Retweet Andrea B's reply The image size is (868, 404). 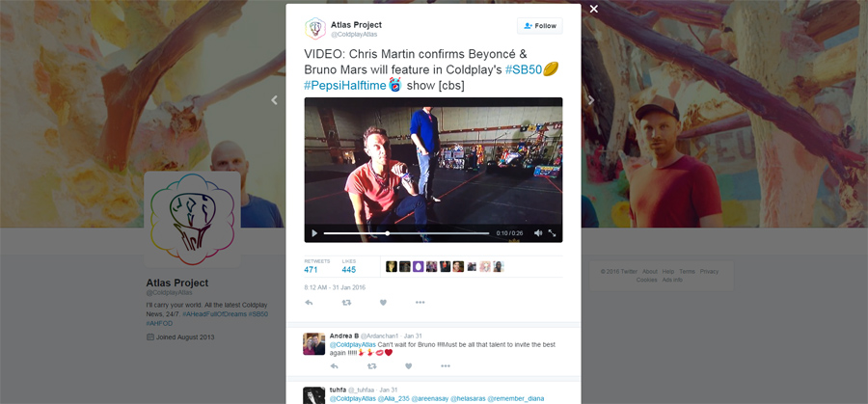point(371,366)
